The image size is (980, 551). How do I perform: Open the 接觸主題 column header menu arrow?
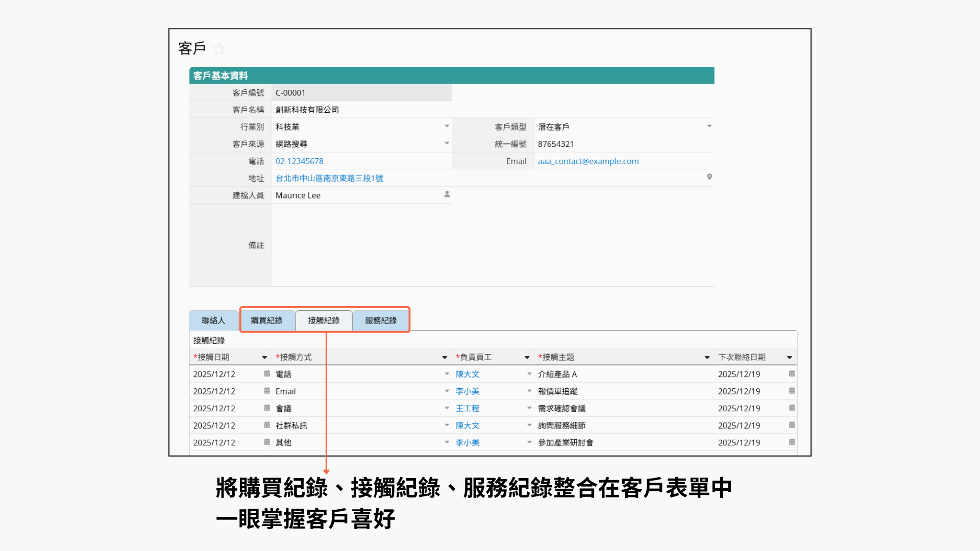tap(707, 358)
